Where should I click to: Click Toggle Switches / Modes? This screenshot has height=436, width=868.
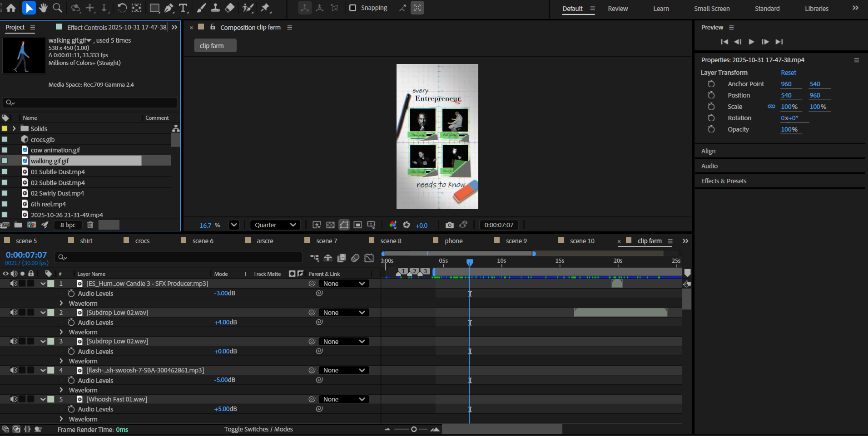point(258,429)
